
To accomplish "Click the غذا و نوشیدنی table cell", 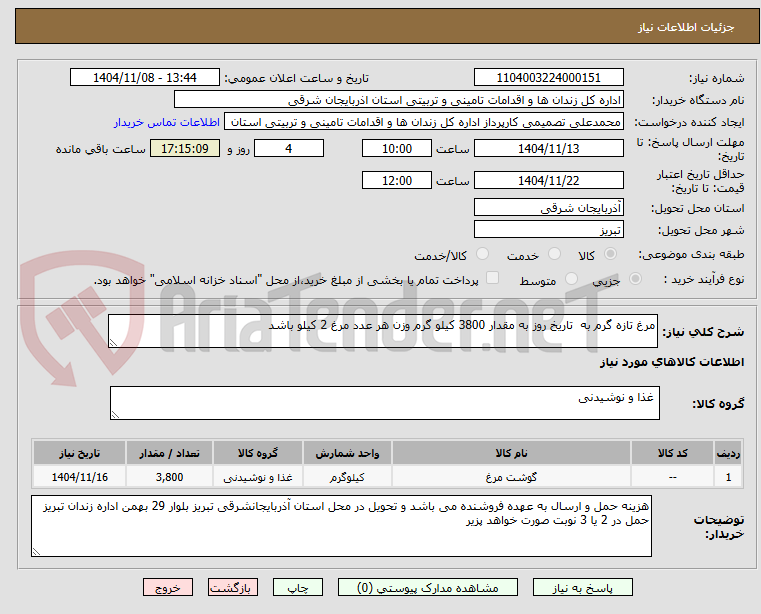I will (258, 477).
